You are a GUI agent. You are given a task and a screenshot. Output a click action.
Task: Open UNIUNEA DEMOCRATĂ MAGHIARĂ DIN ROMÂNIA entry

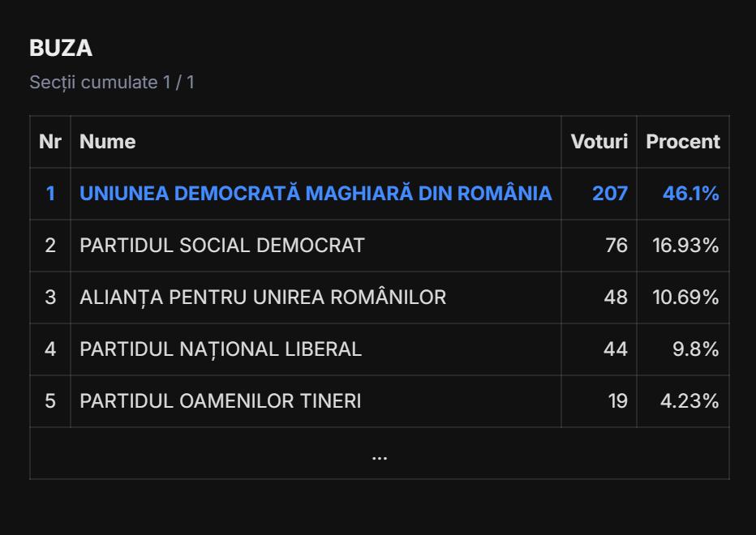point(316,194)
